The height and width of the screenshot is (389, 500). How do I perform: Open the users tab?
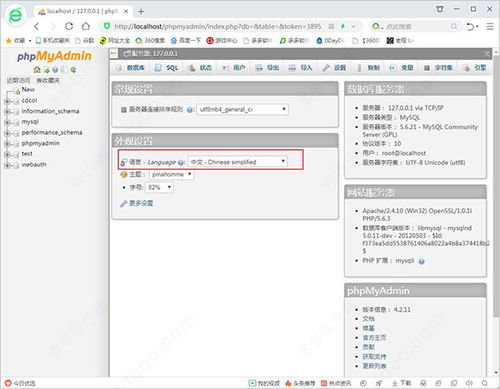[x=234, y=68]
